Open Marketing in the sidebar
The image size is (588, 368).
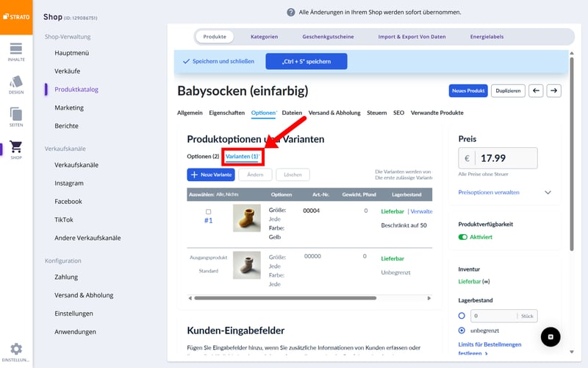tap(69, 107)
